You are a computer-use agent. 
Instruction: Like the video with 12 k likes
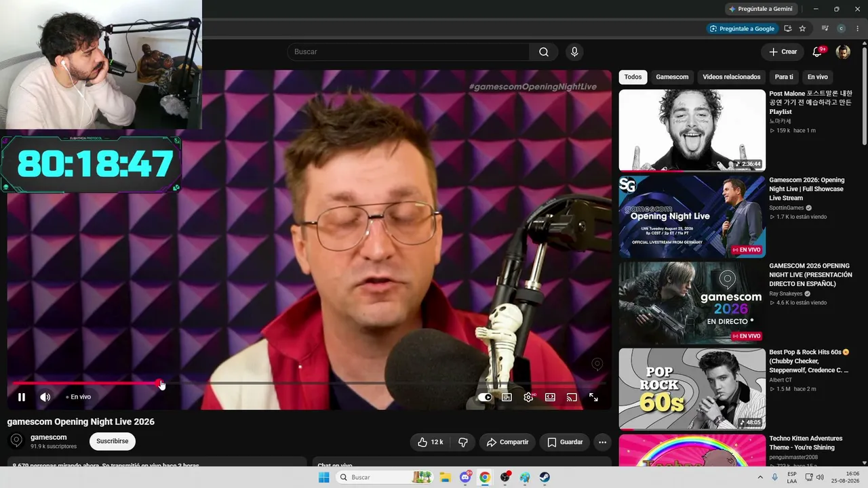[431, 442]
